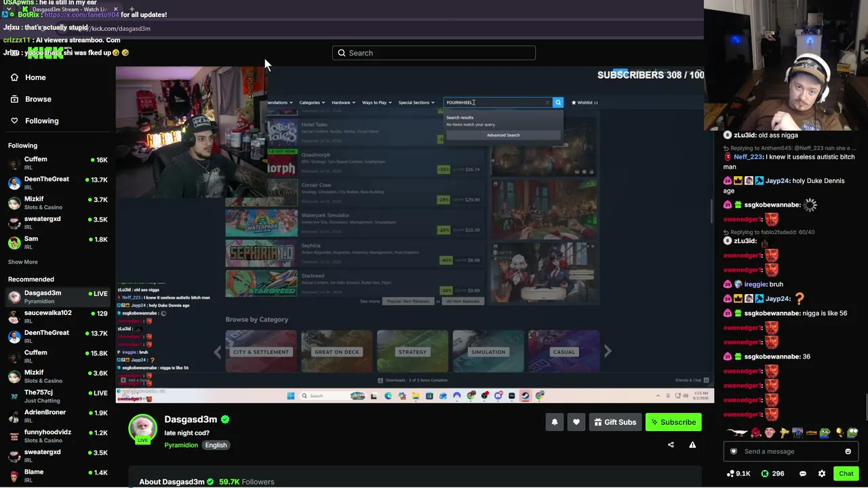The height and width of the screenshot is (488, 868).
Task: Report the stream with warning triangle icon
Action: (692, 445)
